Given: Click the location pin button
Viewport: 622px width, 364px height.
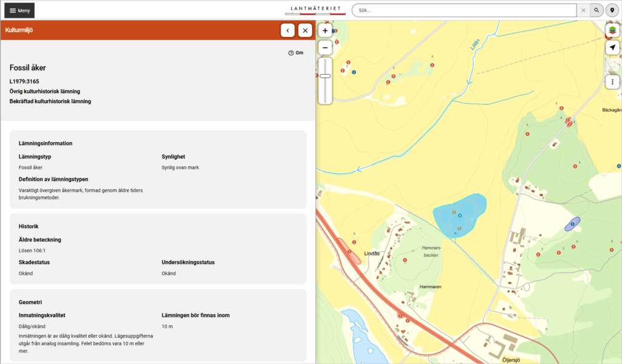Looking at the screenshot, I should (x=612, y=10).
